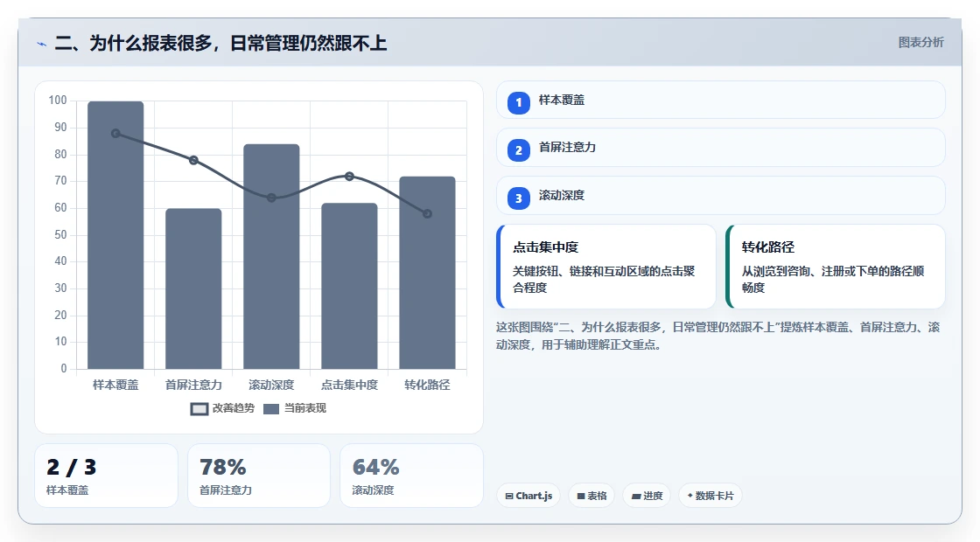The width and height of the screenshot is (980, 542).
Task: Open the 首屏注意力 list item
Action: point(721,148)
